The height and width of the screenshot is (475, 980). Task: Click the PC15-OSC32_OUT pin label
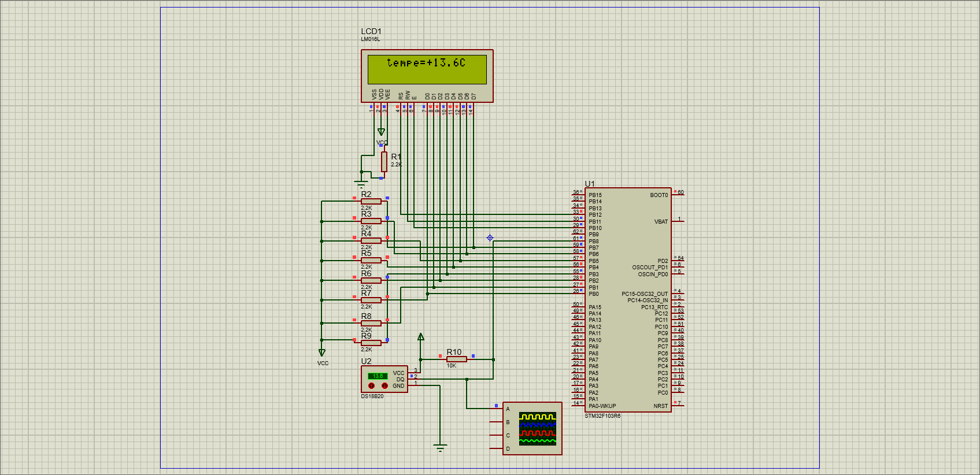click(x=645, y=294)
